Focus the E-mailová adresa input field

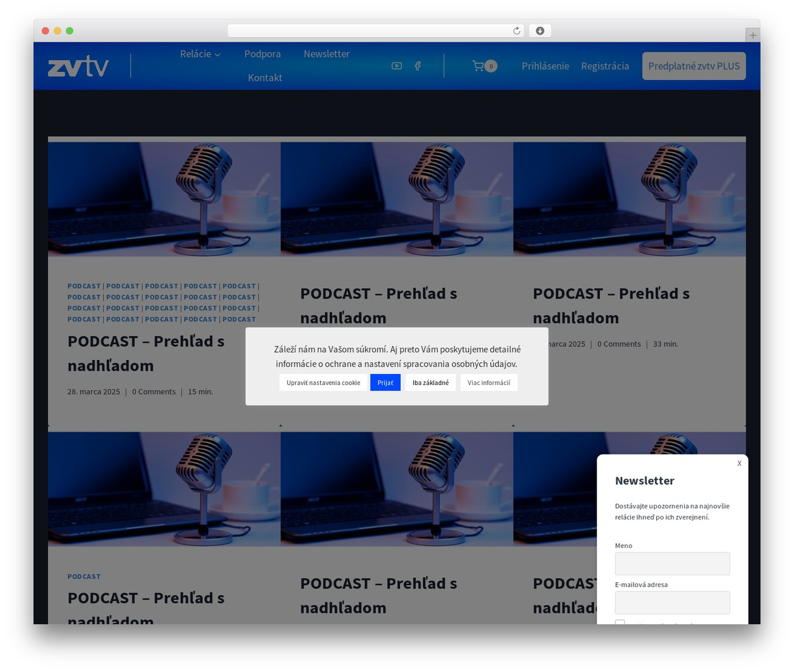(x=672, y=603)
